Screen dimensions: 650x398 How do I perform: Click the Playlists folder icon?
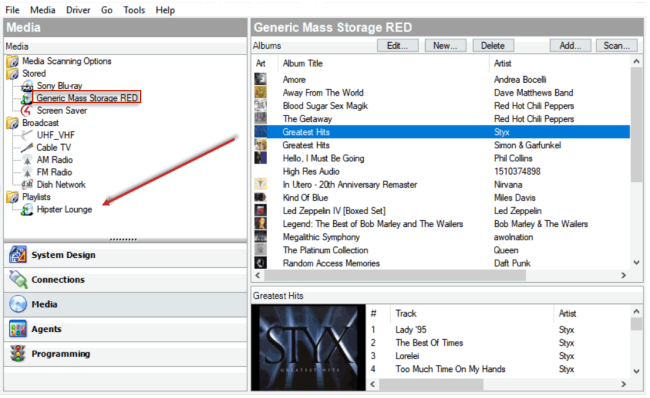click(13, 197)
